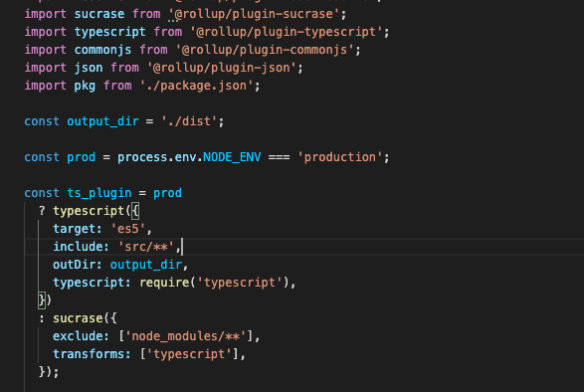The image size is (584, 392).
Task: Click the '@rollup/plugin-typescript' module string
Action: [287, 32]
